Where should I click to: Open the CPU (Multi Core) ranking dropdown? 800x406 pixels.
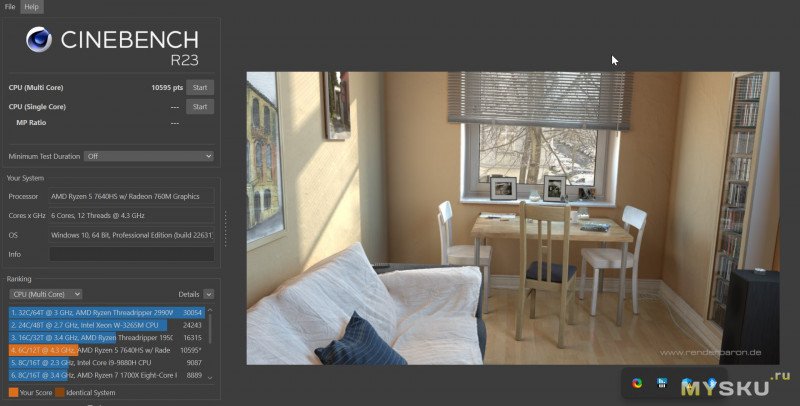[46, 294]
